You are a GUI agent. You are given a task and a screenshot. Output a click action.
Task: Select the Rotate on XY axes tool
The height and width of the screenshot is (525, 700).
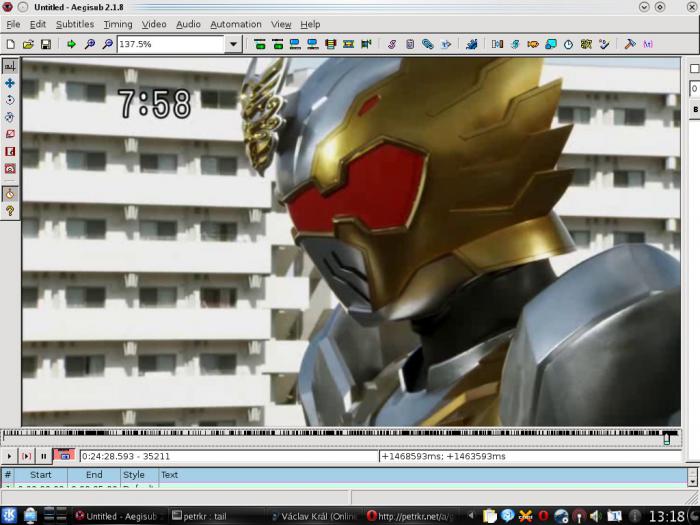pyautogui.click(x=10, y=117)
